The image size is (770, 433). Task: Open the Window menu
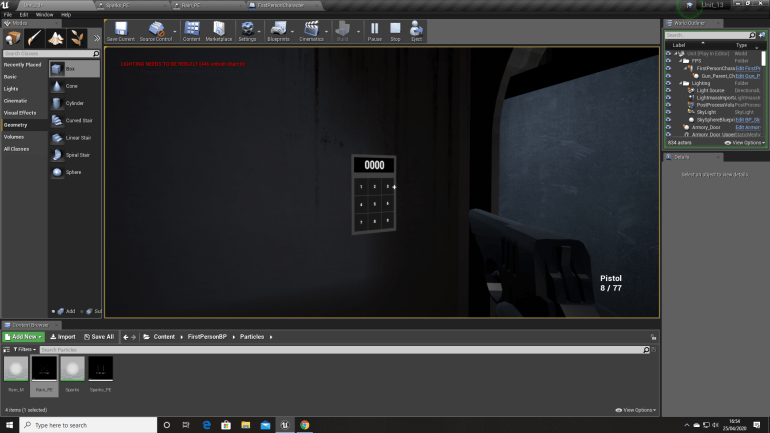(44, 15)
